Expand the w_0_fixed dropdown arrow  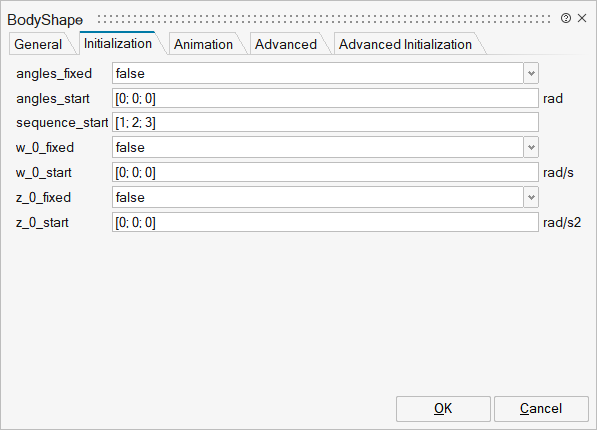pyautogui.click(x=531, y=147)
